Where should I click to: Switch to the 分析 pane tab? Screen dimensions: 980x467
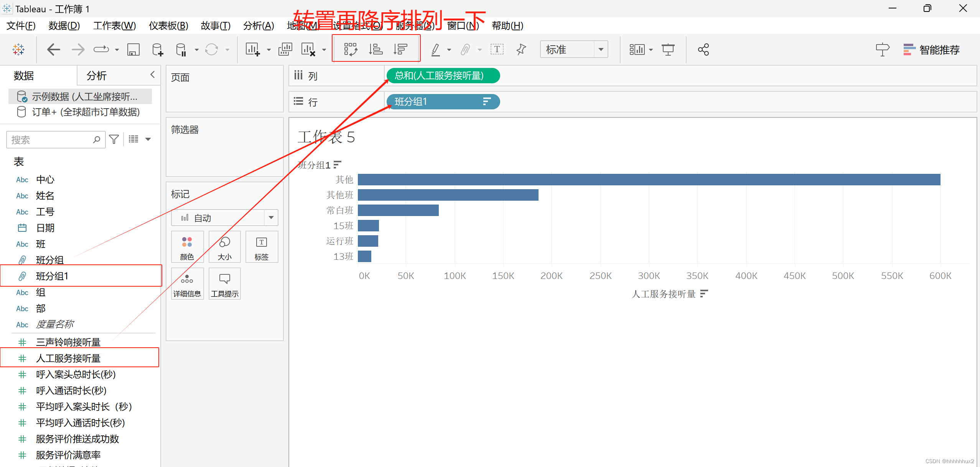coord(96,76)
